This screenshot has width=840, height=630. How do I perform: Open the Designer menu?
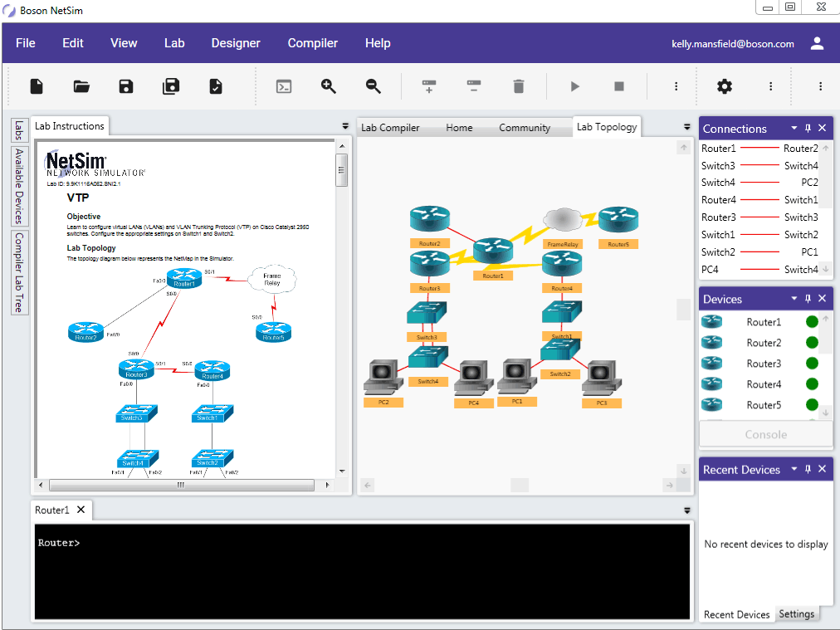pos(236,43)
